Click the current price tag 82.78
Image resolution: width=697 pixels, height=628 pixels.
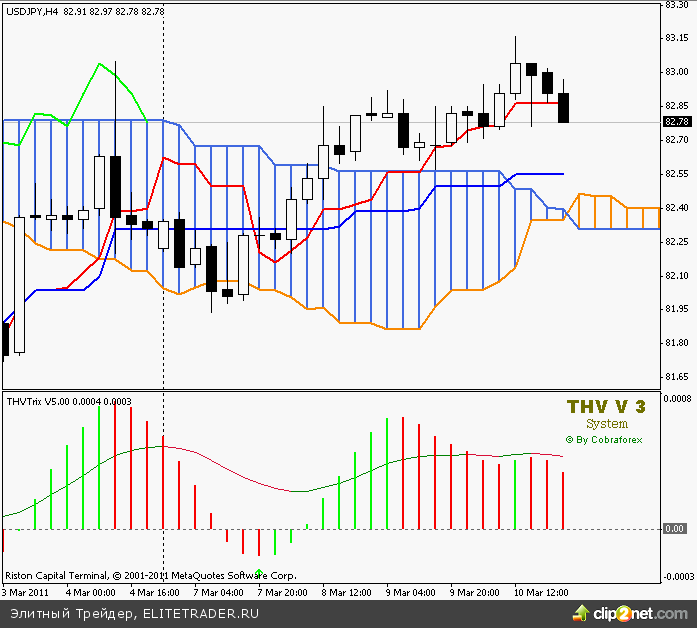coord(676,122)
